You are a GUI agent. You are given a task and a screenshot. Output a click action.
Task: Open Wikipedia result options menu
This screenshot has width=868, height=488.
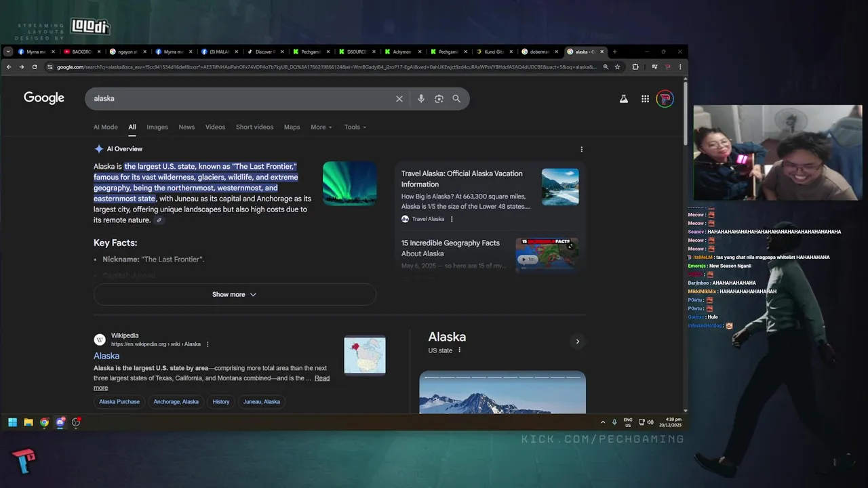pos(208,344)
